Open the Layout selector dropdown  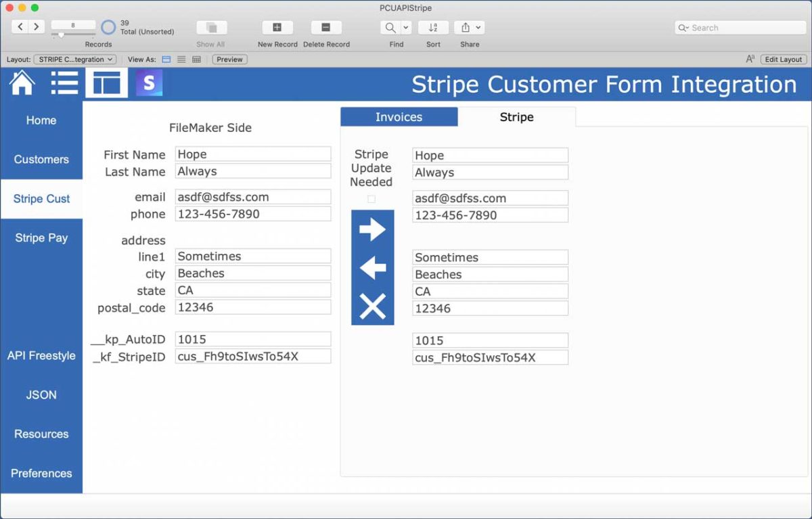pyautogui.click(x=74, y=60)
